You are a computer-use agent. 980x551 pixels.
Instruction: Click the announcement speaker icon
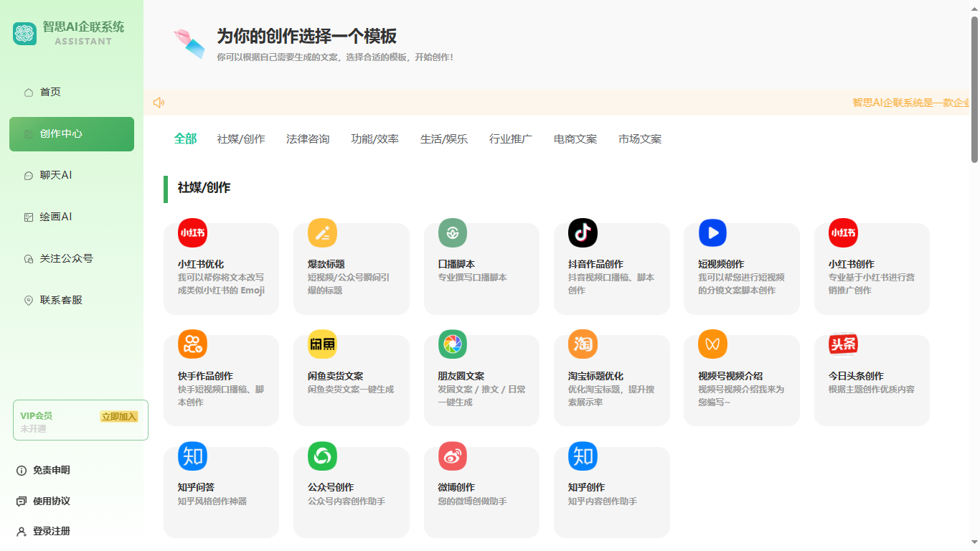coord(159,103)
